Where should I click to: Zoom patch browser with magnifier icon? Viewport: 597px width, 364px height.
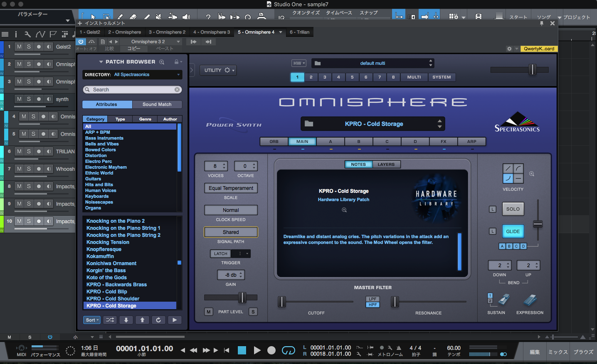click(162, 62)
